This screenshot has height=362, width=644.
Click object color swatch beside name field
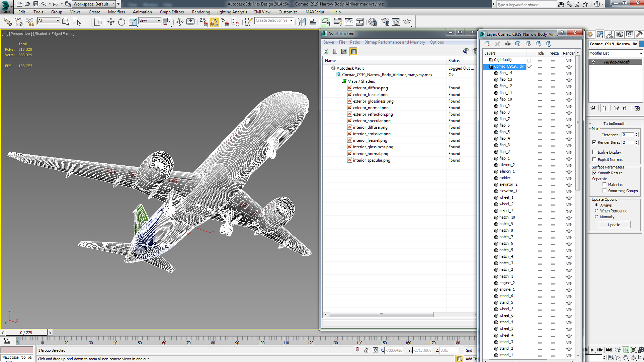click(642, 44)
